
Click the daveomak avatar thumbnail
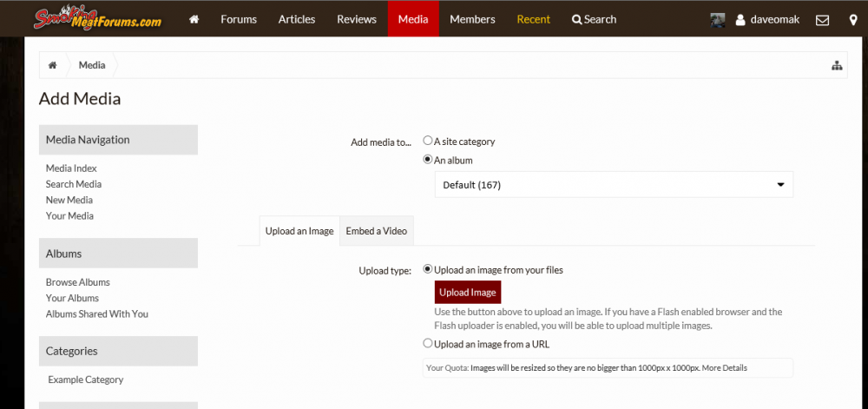pos(718,19)
